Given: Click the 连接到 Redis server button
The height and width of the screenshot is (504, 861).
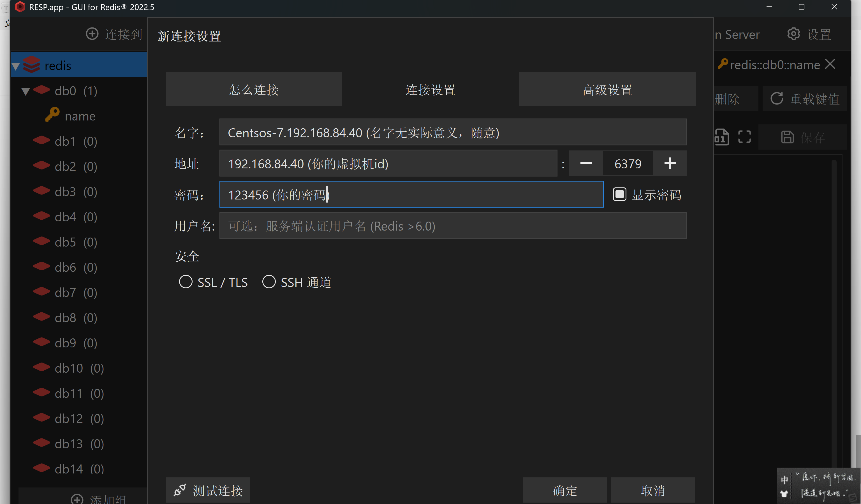Looking at the screenshot, I should (x=114, y=34).
